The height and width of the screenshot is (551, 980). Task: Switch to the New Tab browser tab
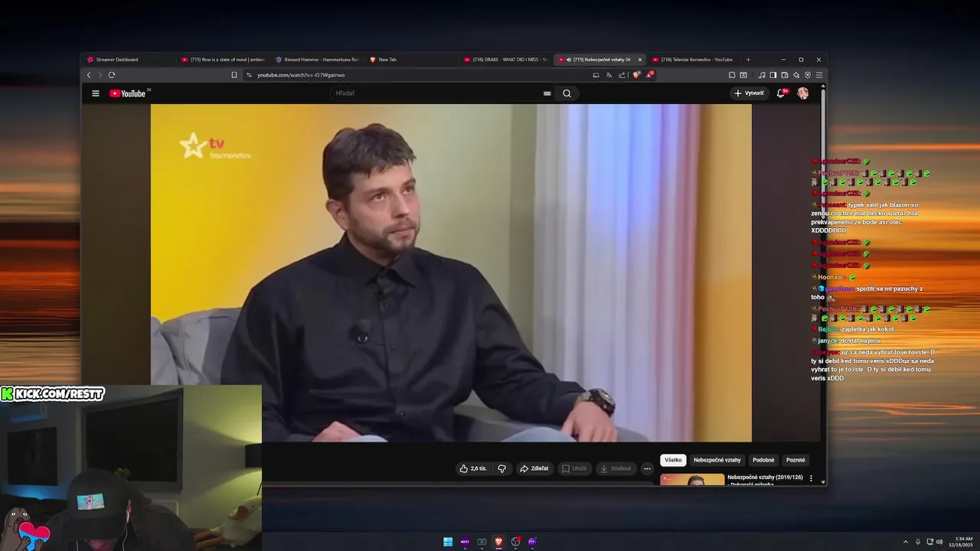point(411,60)
